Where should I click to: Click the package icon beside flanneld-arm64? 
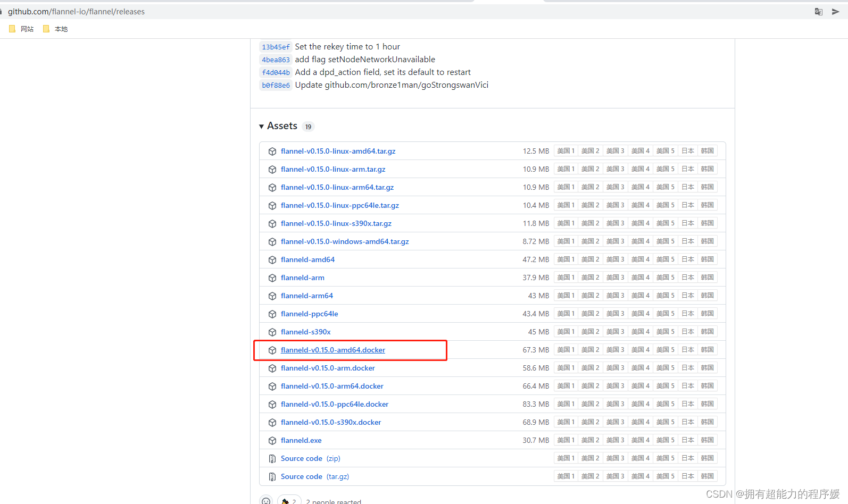(272, 296)
